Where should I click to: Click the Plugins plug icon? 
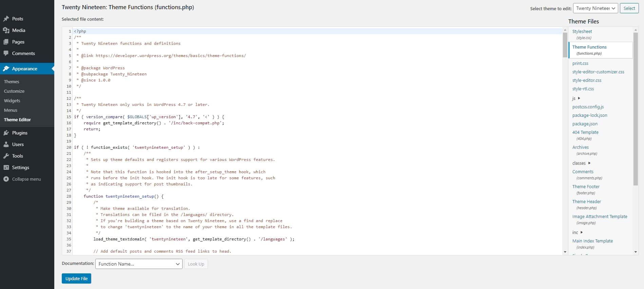click(x=6, y=133)
